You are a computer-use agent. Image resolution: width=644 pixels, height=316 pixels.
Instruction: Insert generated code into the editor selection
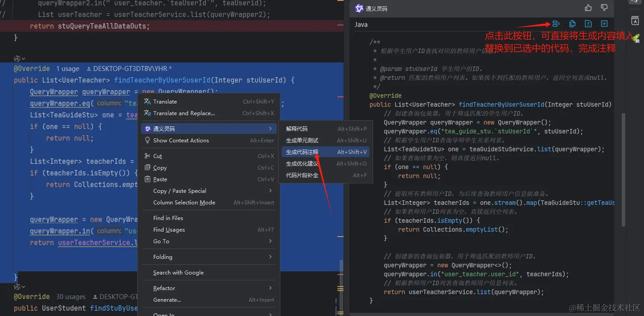tap(556, 24)
